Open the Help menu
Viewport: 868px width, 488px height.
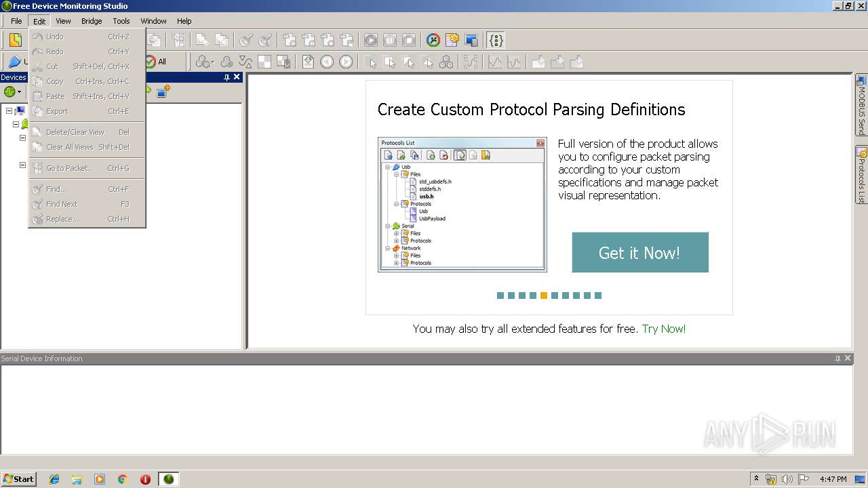point(184,21)
